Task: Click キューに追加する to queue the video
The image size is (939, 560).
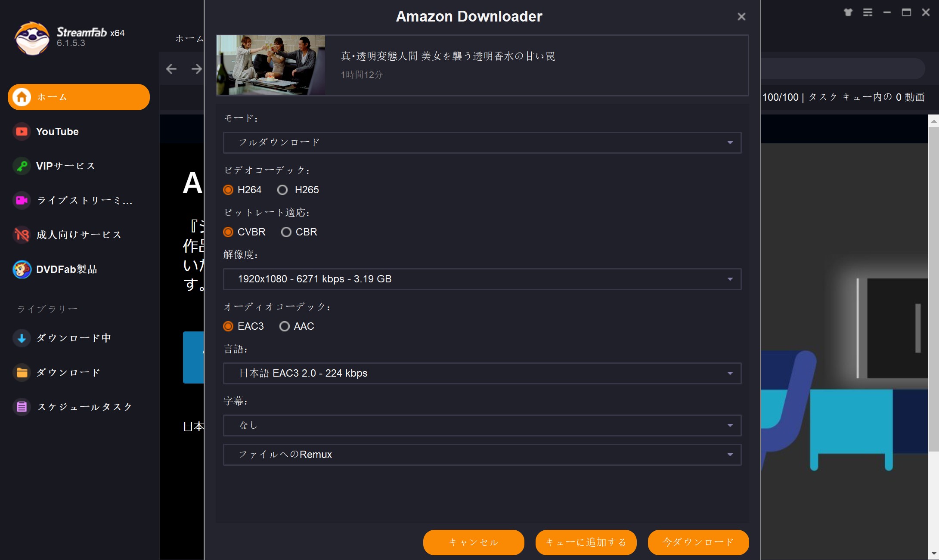Action: coord(586,542)
